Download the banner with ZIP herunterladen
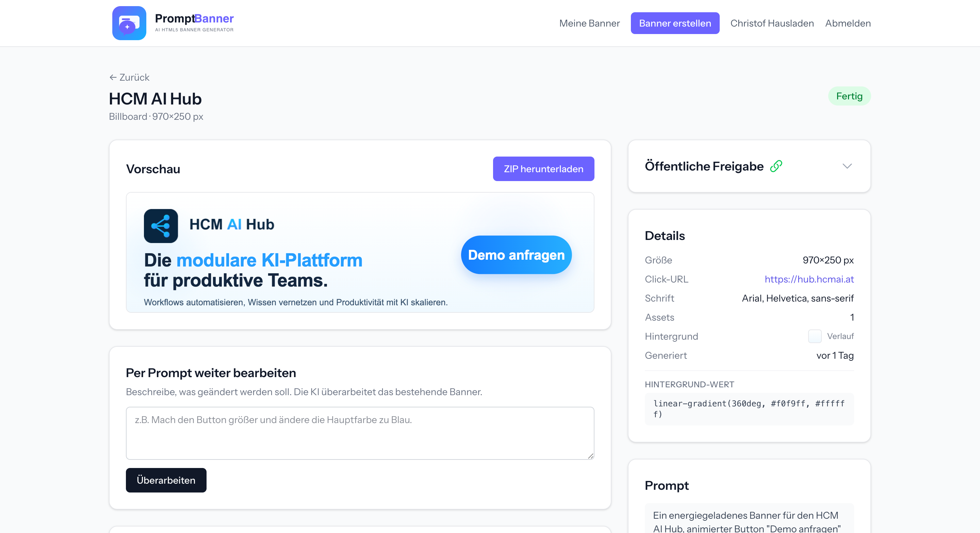 (x=543, y=169)
